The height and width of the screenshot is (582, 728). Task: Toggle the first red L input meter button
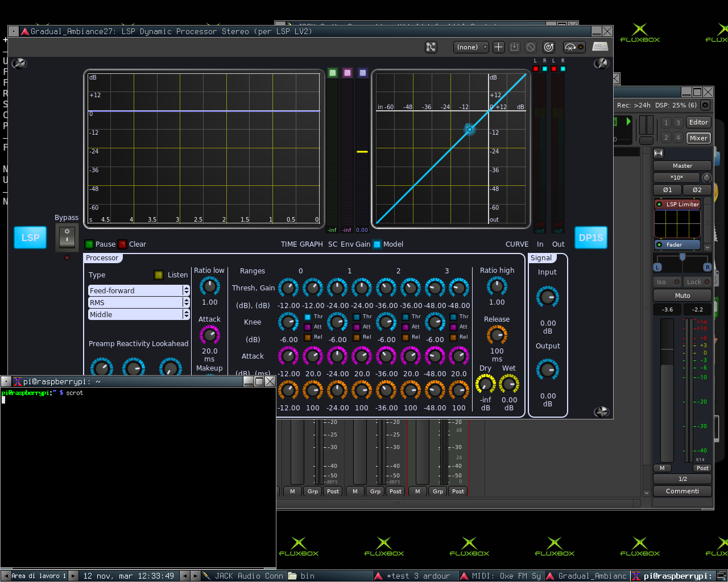[x=536, y=69]
